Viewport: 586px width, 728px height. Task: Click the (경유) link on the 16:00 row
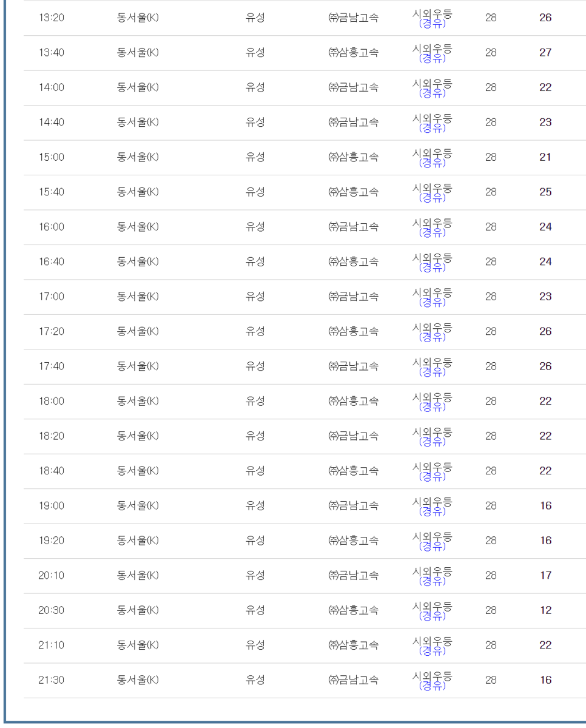point(432,233)
